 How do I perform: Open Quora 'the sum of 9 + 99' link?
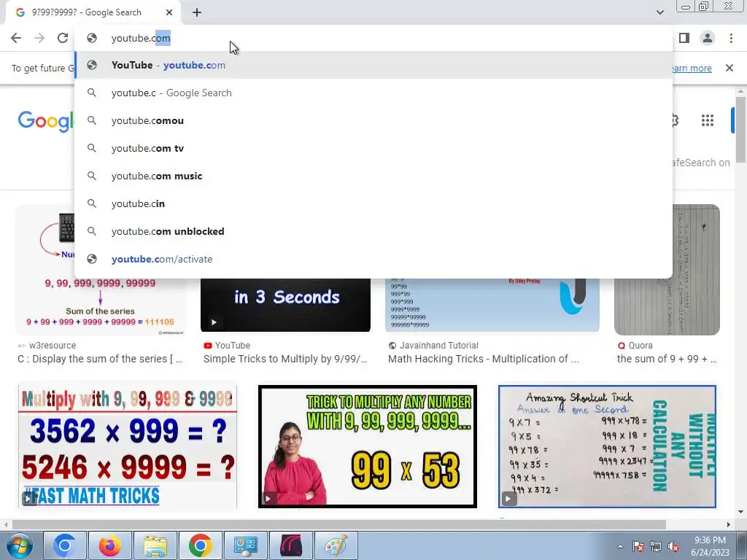(x=667, y=359)
